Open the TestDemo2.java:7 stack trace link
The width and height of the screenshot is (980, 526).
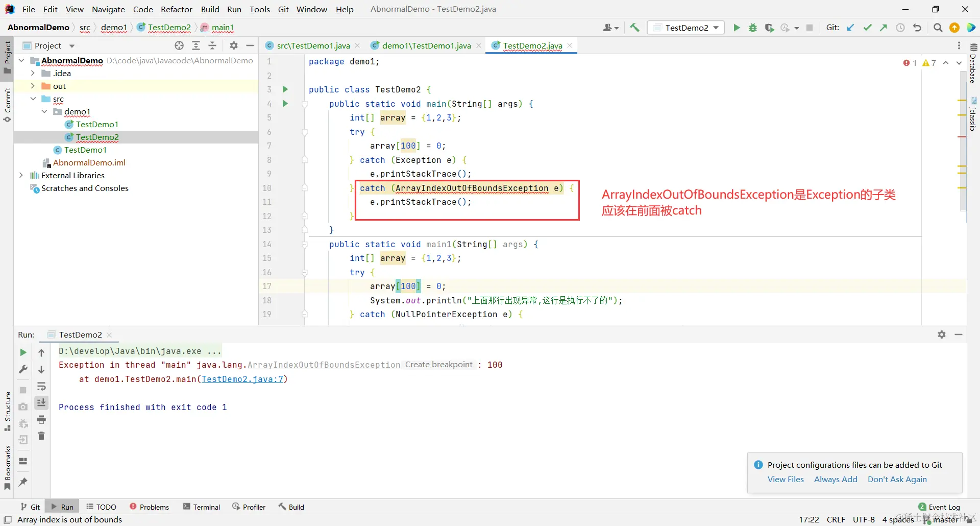[x=242, y=379]
